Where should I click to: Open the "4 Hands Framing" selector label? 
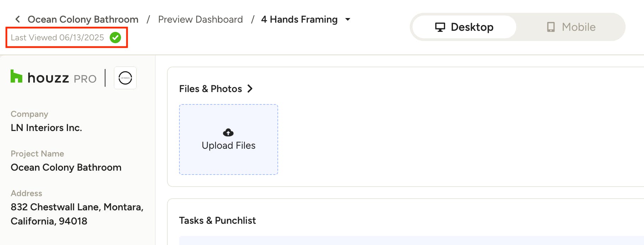pyautogui.click(x=299, y=19)
